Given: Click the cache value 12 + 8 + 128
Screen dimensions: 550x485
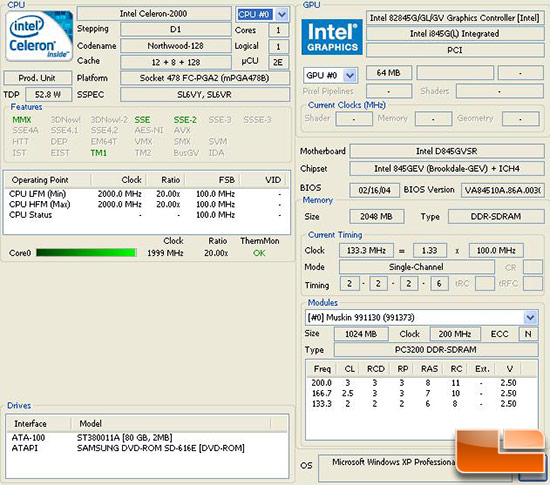Looking at the screenshot, I should pyautogui.click(x=175, y=62).
